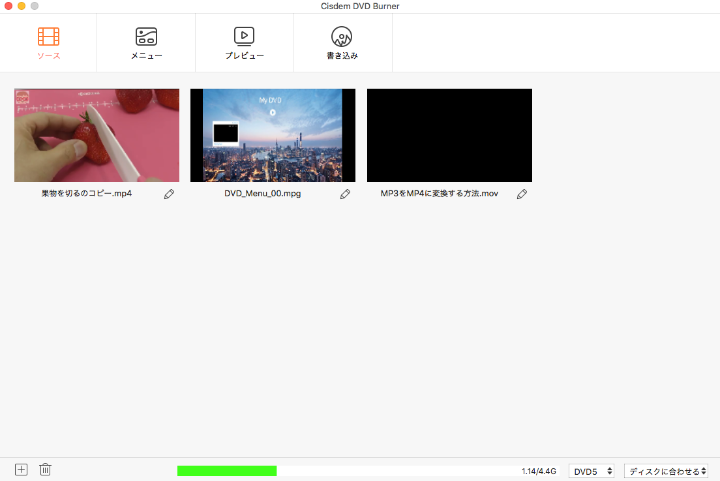Go to the 書き込み tab
Viewport: 720px width, 481px height.
pos(342,43)
